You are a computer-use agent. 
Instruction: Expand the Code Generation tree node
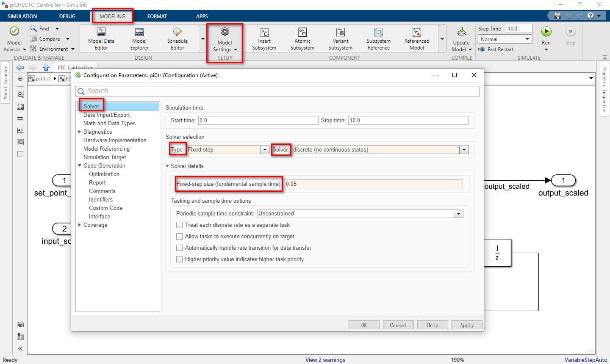(80, 165)
